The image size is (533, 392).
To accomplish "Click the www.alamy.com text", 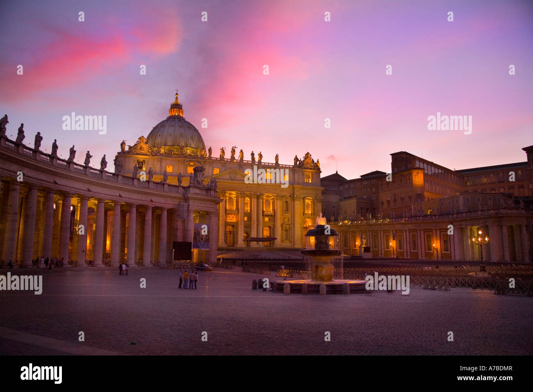I will pyautogui.click(x=485, y=380).
